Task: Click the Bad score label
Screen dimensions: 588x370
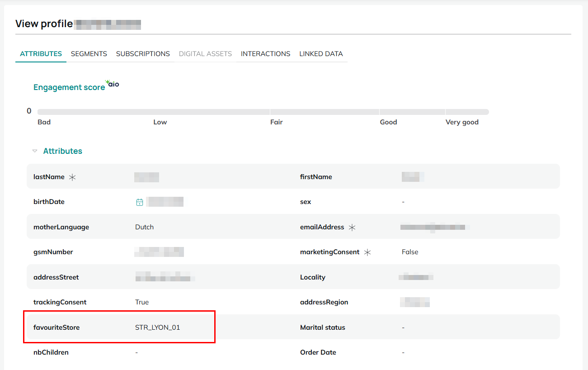Action: tap(44, 122)
